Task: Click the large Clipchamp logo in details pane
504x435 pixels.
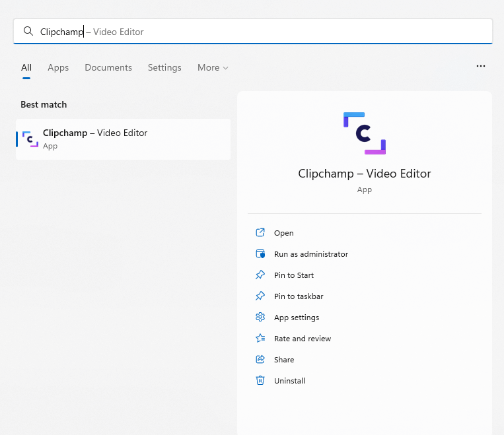Action: (x=364, y=133)
